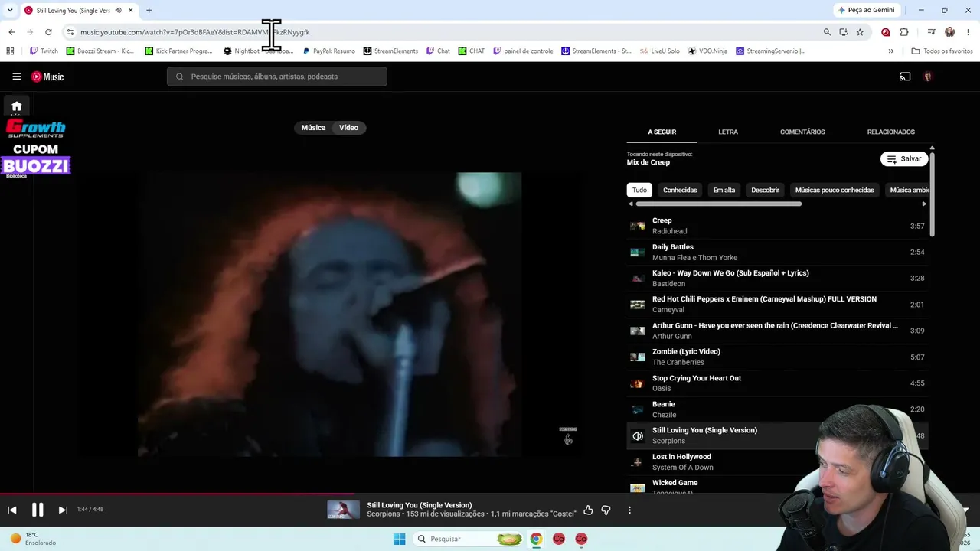The image size is (980, 551).
Task: Mute the Still Loving You browser tab
Action: [x=118, y=11]
